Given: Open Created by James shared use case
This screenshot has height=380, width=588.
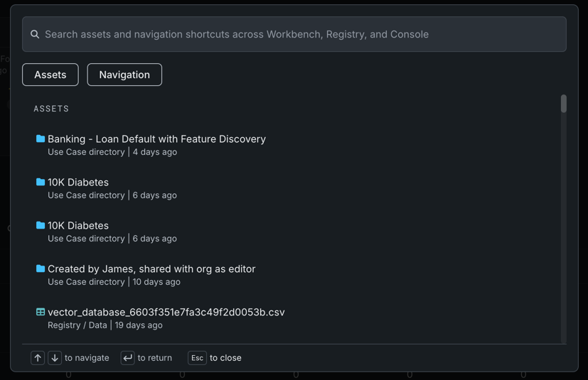Looking at the screenshot, I should click(151, 269).
